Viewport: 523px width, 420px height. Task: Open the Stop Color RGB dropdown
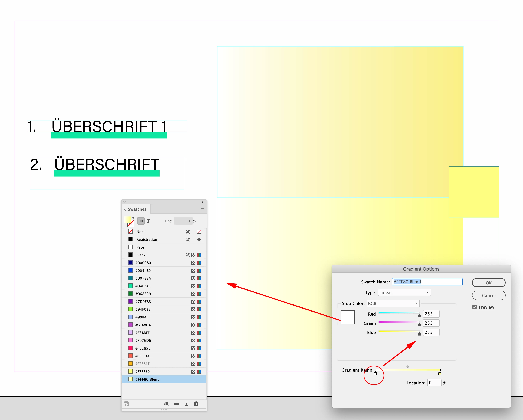(393, 303)
